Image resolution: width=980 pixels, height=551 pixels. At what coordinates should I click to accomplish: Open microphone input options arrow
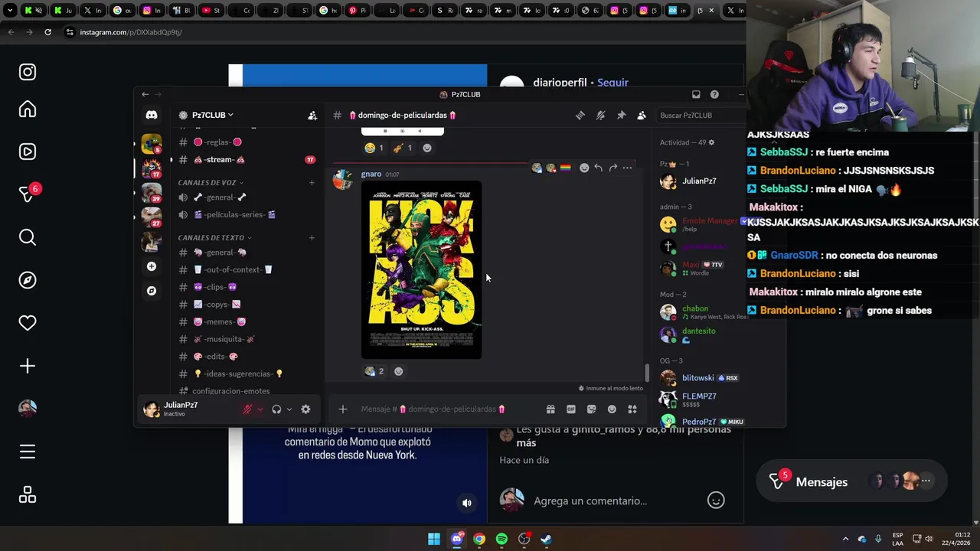pos(260,409)
